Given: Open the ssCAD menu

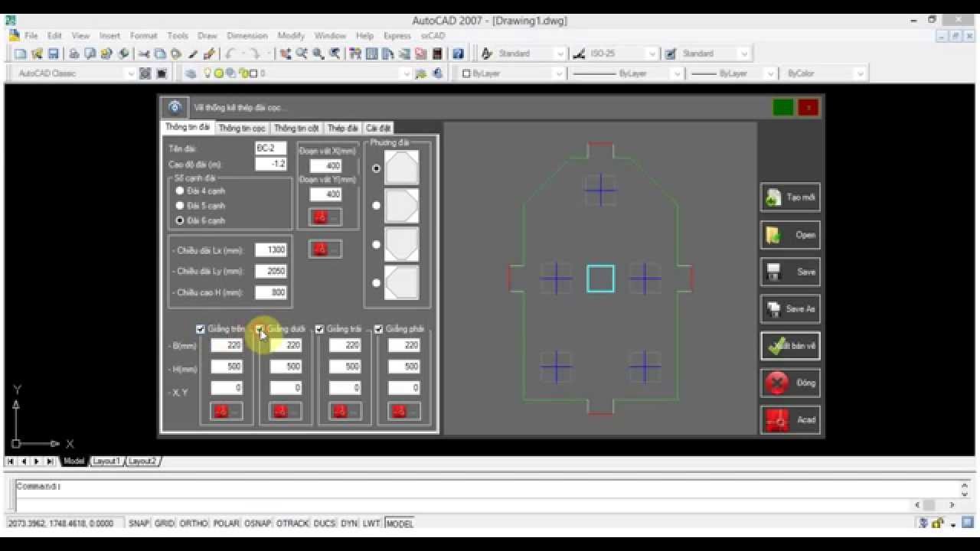Looking at the screenshot, I should [433, 36].
